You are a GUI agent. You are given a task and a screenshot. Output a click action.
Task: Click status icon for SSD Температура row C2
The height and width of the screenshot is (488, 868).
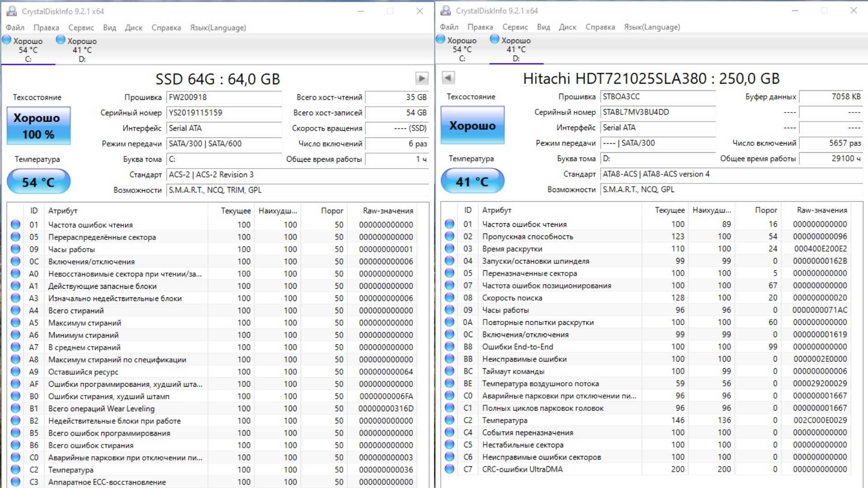(15, 469)
